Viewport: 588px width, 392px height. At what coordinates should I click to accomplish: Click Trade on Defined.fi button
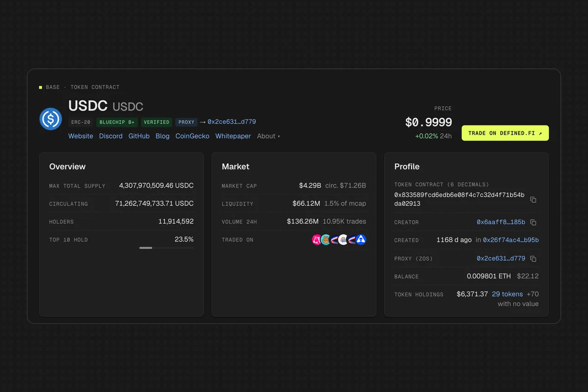click(505, 133)
